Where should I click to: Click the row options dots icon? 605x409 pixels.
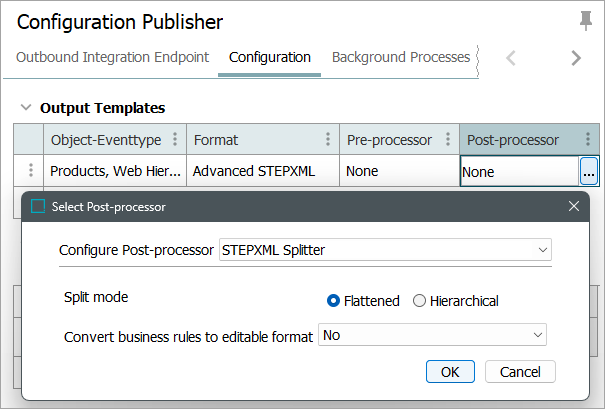pyautogui.click(x=30, y=171)
